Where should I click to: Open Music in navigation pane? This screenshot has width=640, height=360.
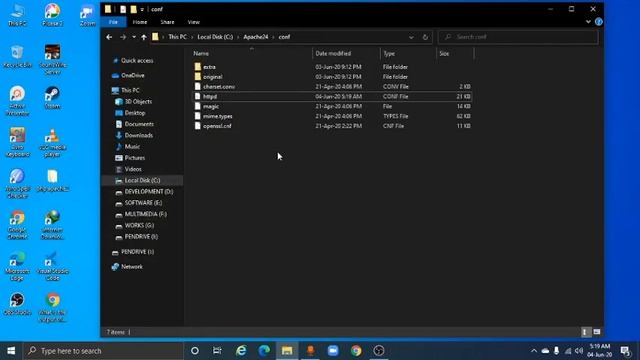click(132, 146)
